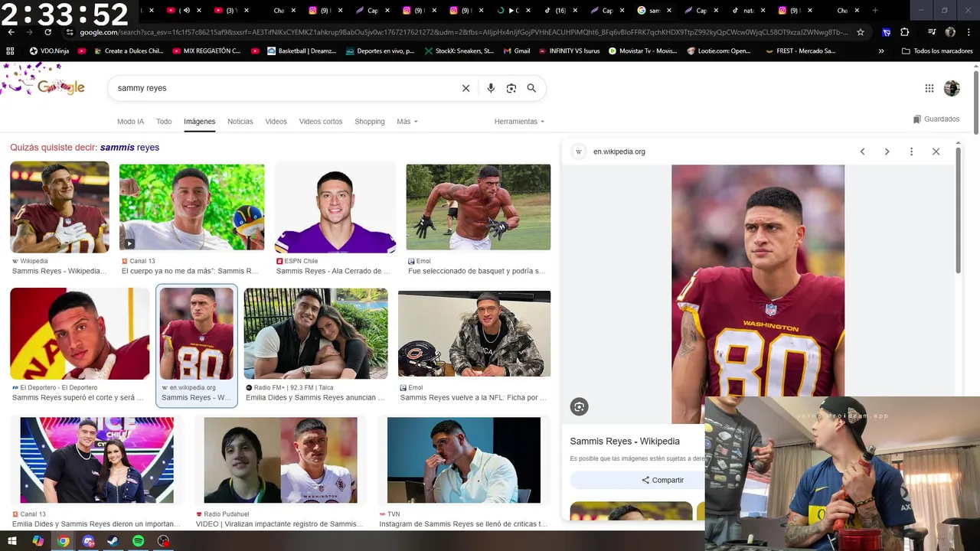Clear the search box with X icon

click(x=465, y=88)
